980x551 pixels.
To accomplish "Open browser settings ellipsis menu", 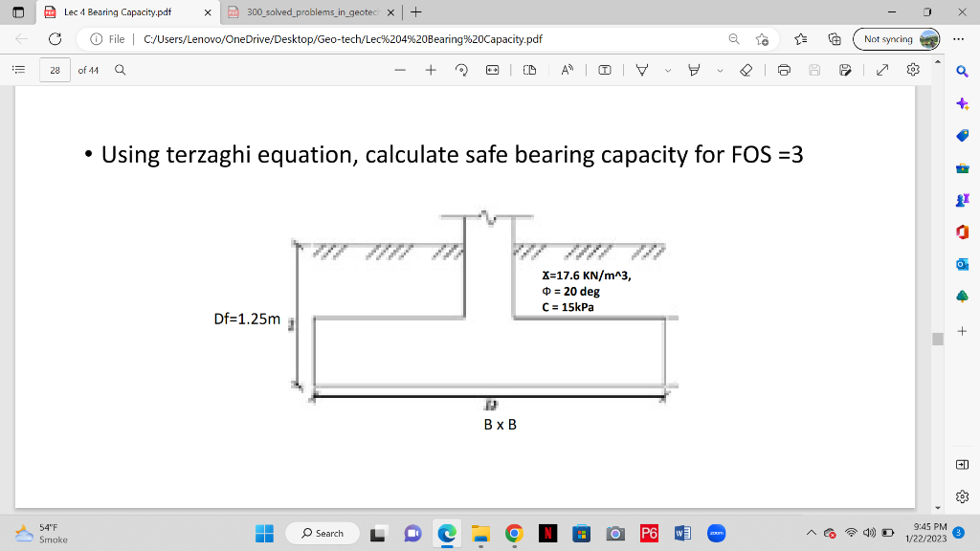I will (958, 39).
